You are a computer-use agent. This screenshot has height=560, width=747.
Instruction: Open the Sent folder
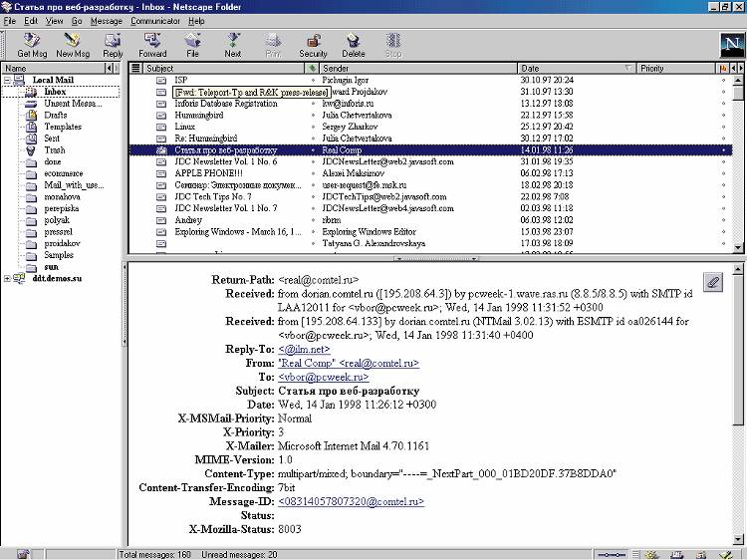click(43, 139)
